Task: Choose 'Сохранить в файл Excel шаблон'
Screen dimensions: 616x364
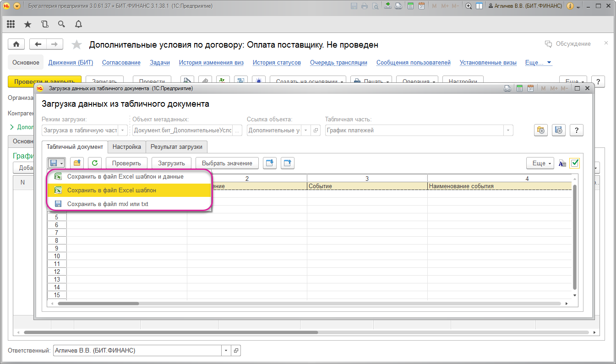Action: (129, 190)
